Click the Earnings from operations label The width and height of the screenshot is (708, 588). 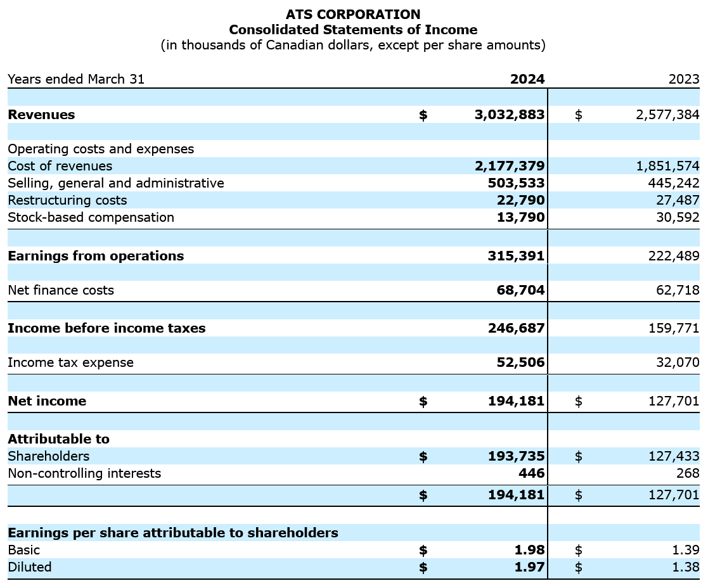96,256
